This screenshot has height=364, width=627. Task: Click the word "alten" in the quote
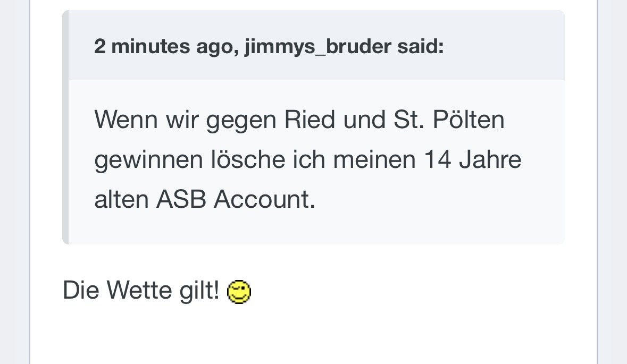[x=121, y=200]
